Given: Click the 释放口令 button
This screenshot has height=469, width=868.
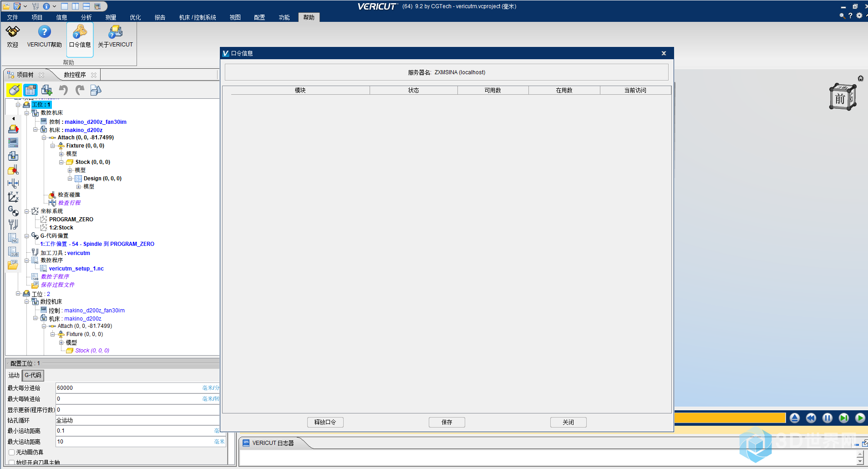Looking at the screenshot, I should pyautogui.click(x=325, y=422).
